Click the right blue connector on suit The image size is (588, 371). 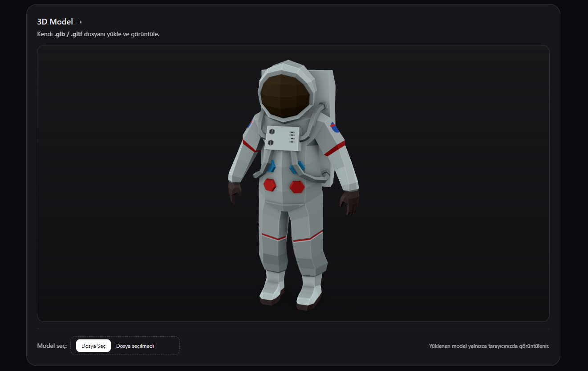[297, 168]
